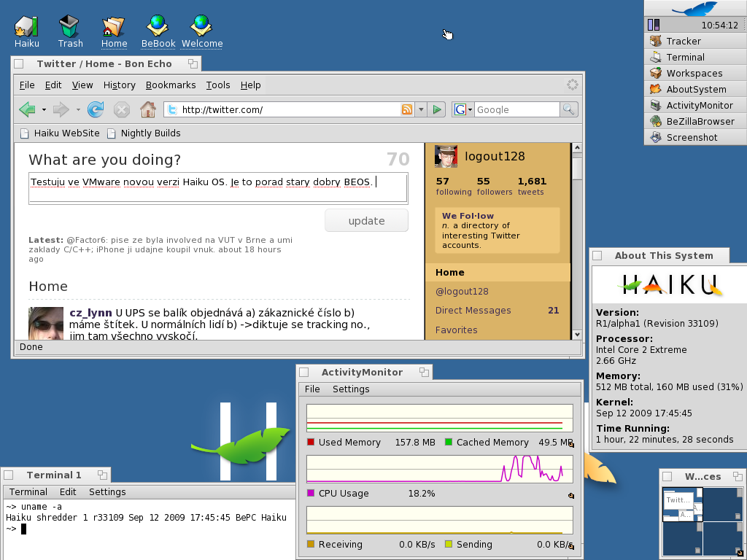The width and height of the screenshot is (747, 560).
Task: Expand the URL bar history dropdown
Action: pos(421,109)
